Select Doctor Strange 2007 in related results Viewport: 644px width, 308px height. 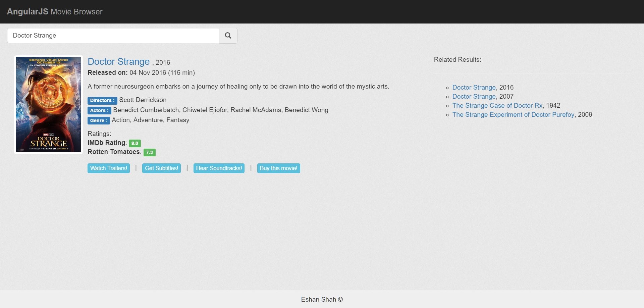474,97
